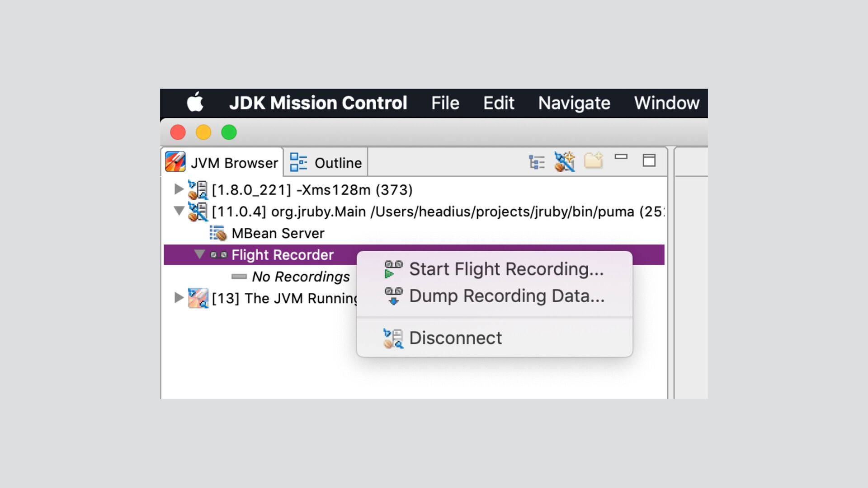The height and width of the screenshot is (488, 868).
Task: Click the new connection wizard icon
Action: click(x=565, y=162)
